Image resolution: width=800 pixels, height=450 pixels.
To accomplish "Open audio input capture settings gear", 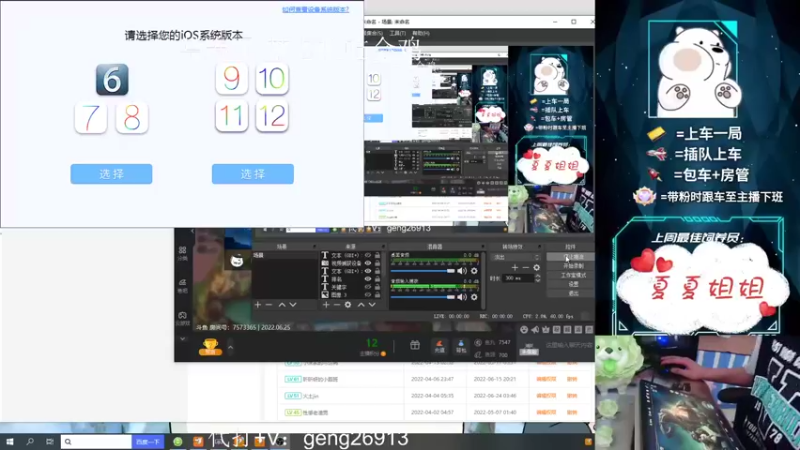I will 474,297.
